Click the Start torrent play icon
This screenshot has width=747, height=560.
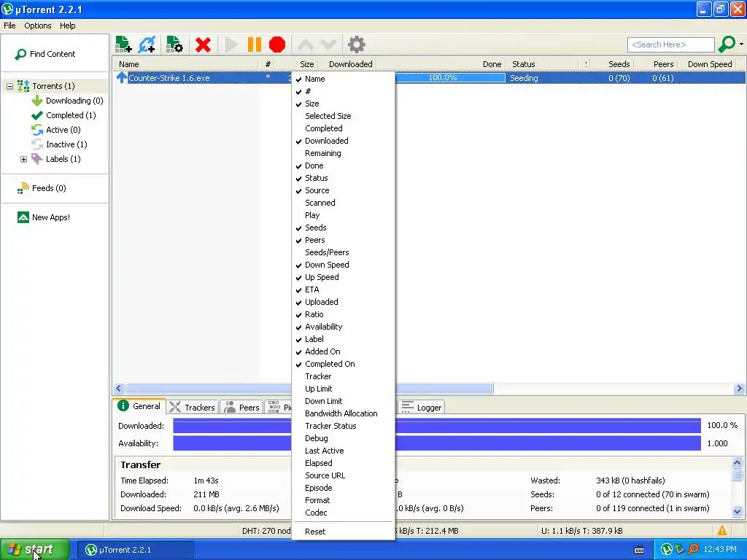click(x=231, y=44)
